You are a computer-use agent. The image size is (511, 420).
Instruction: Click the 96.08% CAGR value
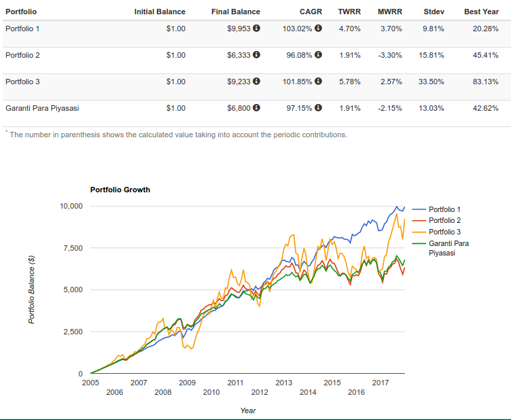tap(299, 55)
